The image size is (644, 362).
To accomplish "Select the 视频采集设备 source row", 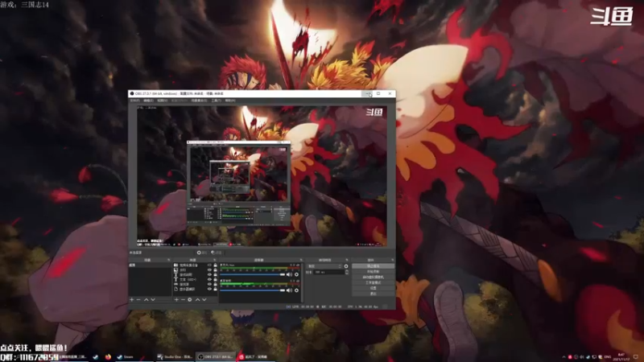I will (x=195, y=265).
